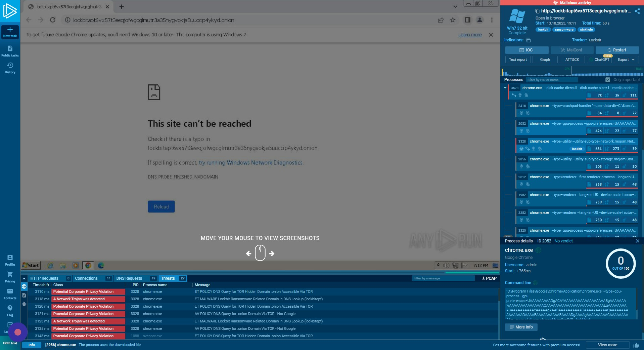Open the Indicators stacked windows icon

click(528, 40)
